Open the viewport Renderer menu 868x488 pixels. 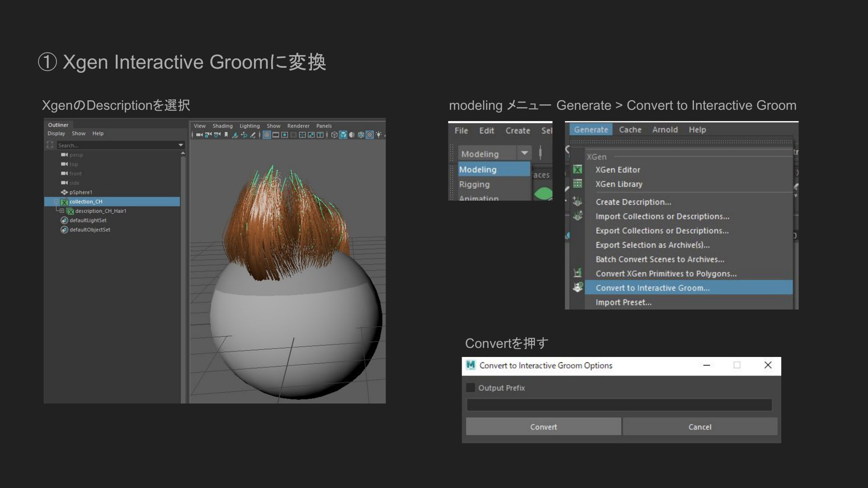(x=298, y=126)
